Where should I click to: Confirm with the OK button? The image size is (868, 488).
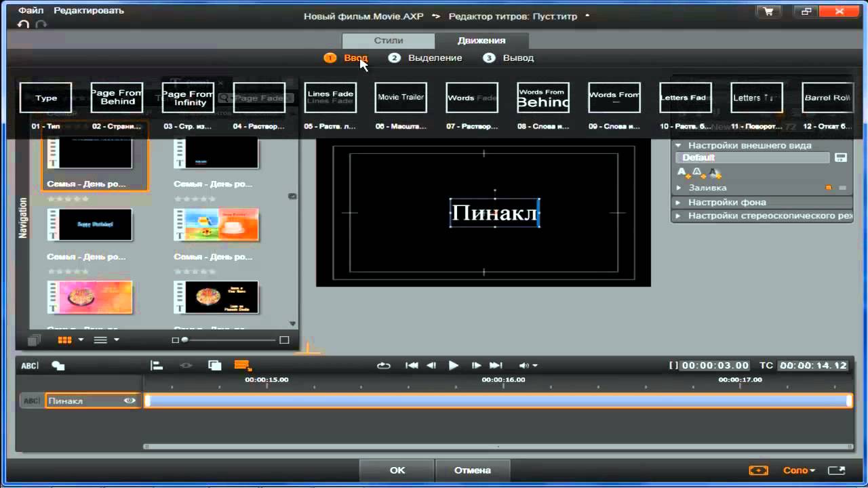397,470
